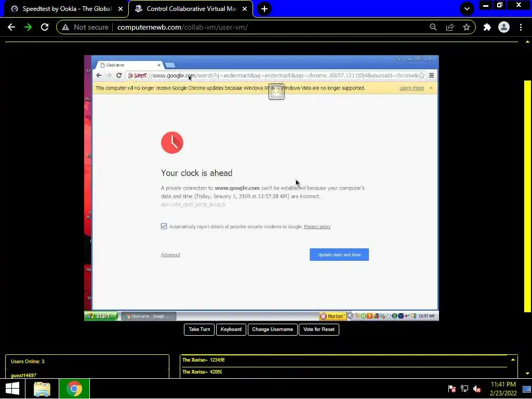532x399 pixels.
Task: Click the show desktop icon at taskbar end
Action: pyautogui.click(x=527, y=389)
